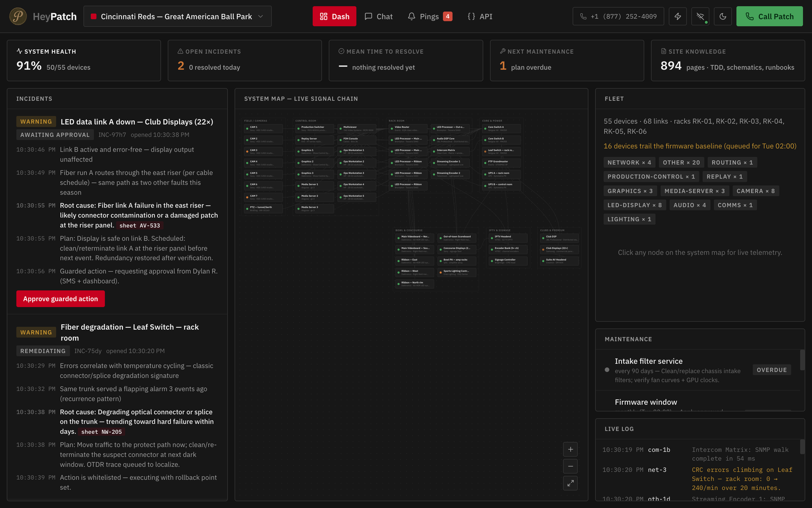This screenshot has width=812, height=508.
Task: Open the Intake filter service maintenance item
Action: tap(698, 370)
